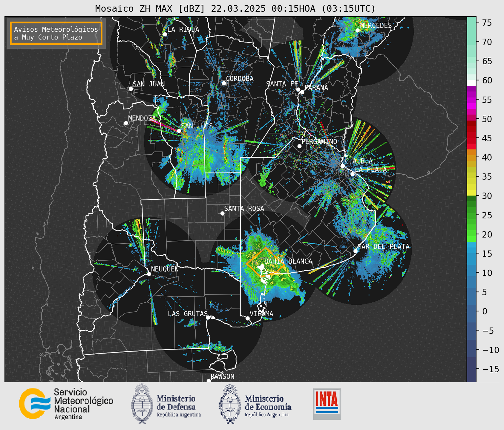Click the green 25 dBZ band on colorbar

pyautogui.click(x=471, y=215)
